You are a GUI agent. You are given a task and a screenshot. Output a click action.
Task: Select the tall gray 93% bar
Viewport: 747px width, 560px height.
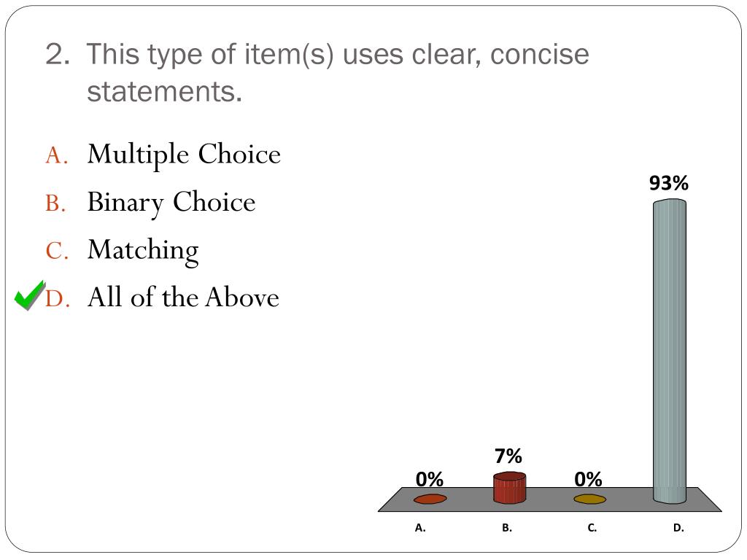670,351
